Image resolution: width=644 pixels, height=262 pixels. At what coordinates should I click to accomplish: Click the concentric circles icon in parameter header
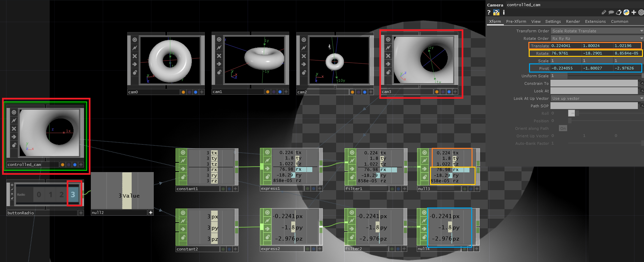pyautogui.click(x=641, y=13)
